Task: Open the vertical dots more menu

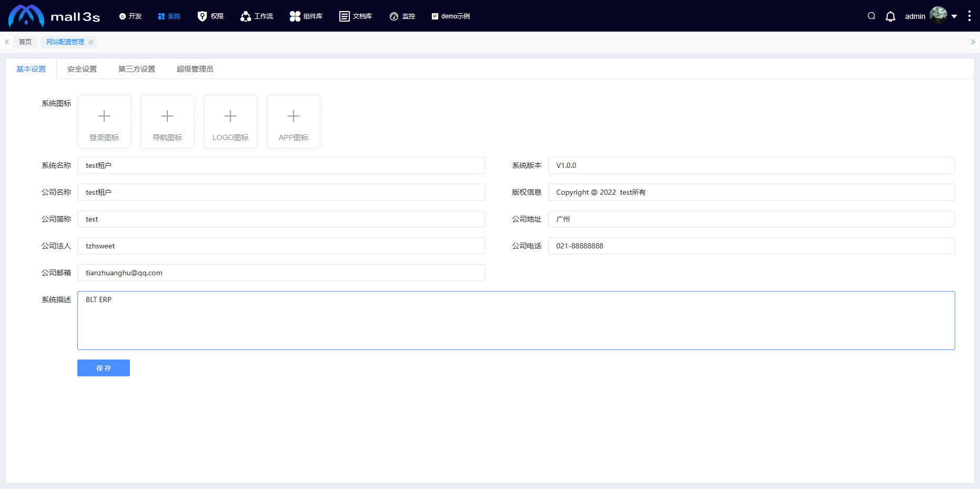Action: (969, 16)
